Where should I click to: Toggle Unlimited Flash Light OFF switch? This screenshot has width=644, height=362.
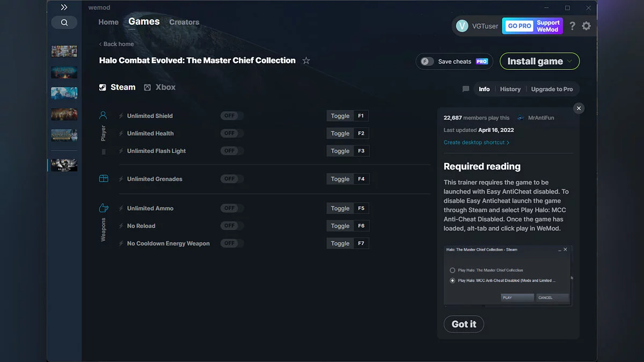232,151
